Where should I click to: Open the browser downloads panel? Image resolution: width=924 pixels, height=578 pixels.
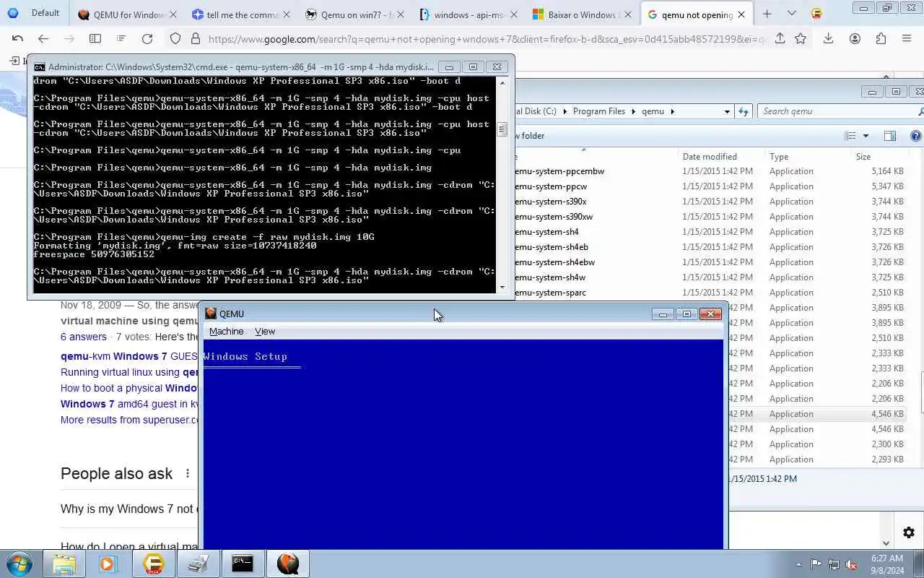click(x=829, y=39)
